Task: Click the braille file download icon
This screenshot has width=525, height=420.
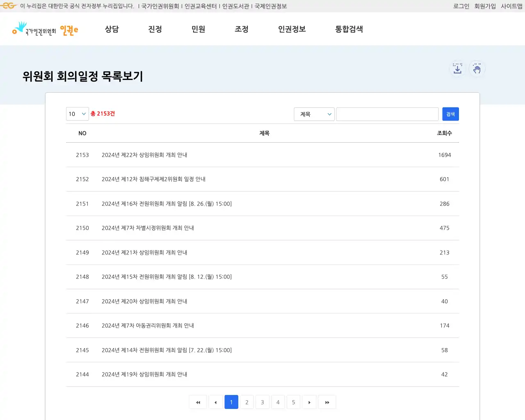Action: pos(457,68)
